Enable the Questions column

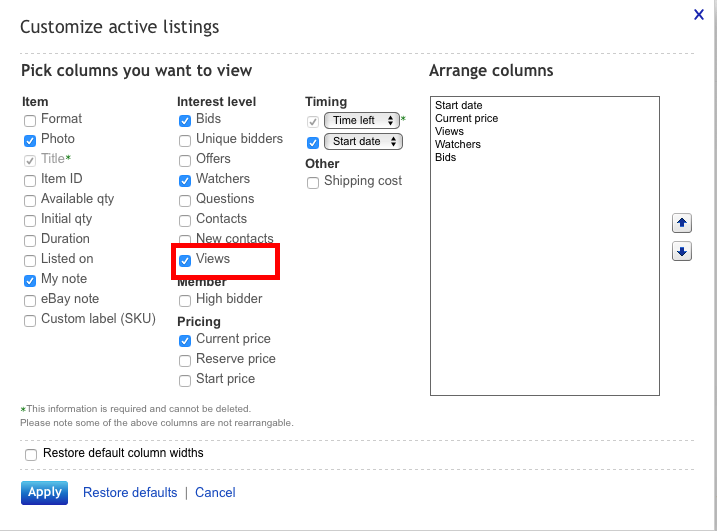click(185, 201)
